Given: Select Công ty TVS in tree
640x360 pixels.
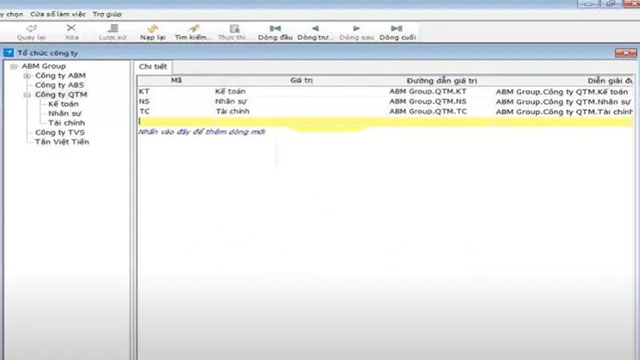Looking at the screenshot, I should coord(60,132).
